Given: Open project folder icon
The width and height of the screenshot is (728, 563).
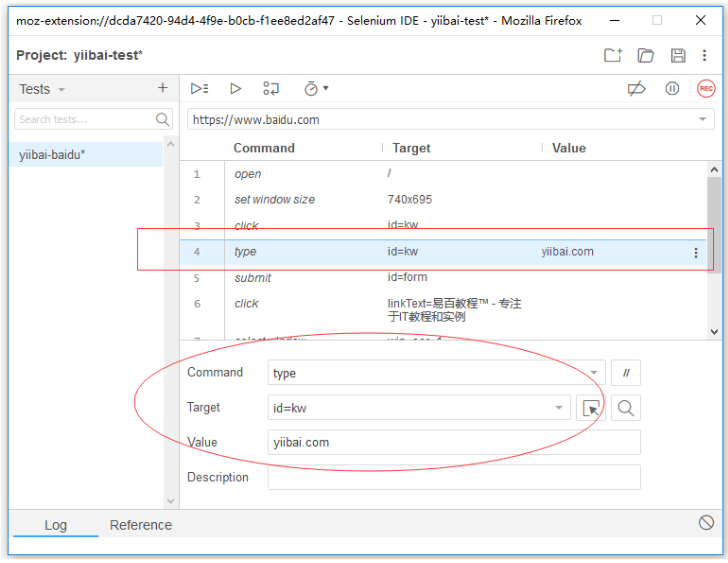Looking at the screenshot, I should [x=645, y=55].
